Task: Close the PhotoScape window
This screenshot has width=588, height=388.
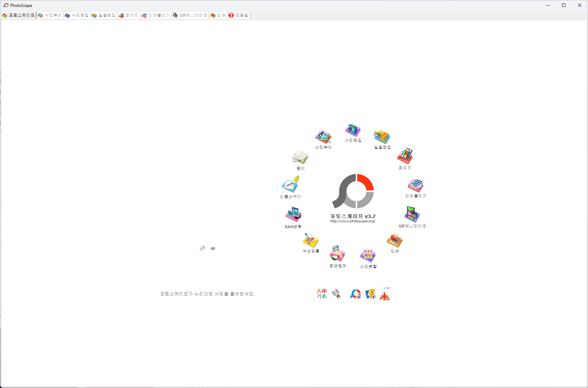Action: tap(580, 5)
